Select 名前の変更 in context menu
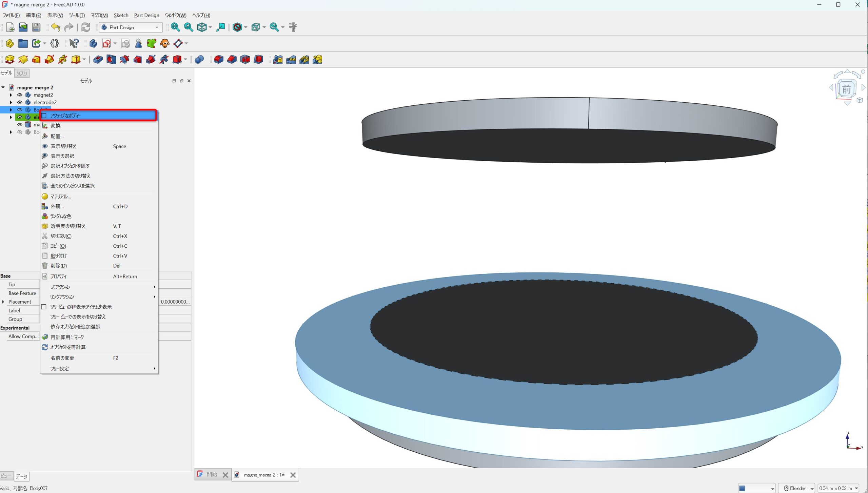868x493 pixels. (99, 358)
